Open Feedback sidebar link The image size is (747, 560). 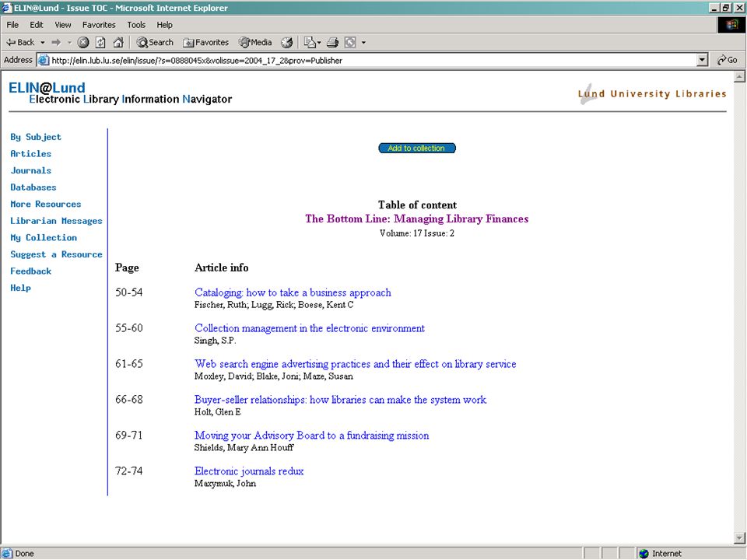(x=30, y=271)
